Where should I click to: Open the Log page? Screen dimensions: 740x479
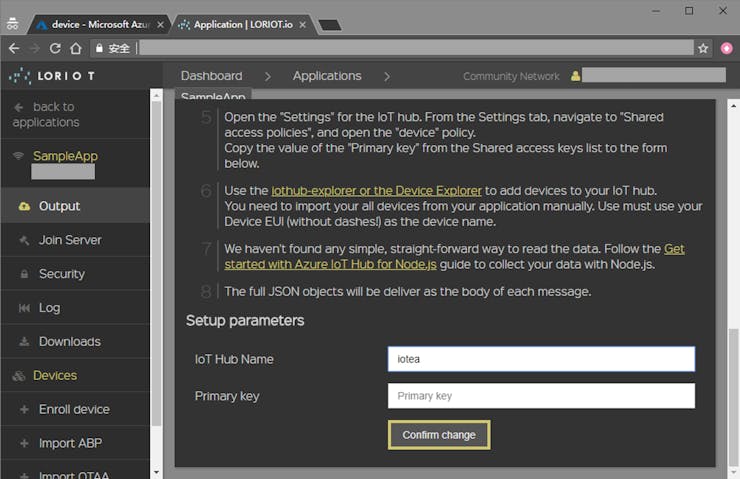pyautogui.click(x=76, y=308)
